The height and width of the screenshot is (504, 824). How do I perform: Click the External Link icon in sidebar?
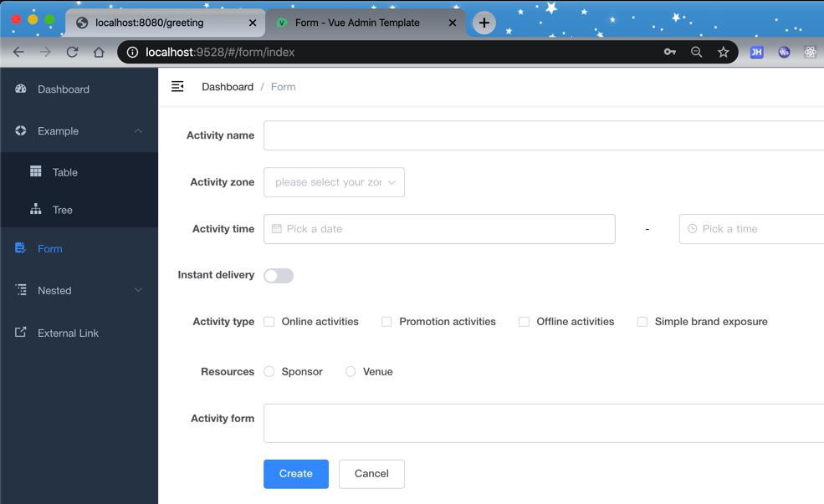(x=21, y=333)
